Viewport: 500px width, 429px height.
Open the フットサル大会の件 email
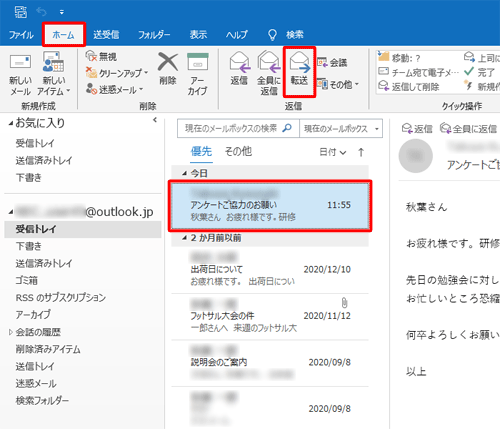pyautogui.click(x=270, y=317)
